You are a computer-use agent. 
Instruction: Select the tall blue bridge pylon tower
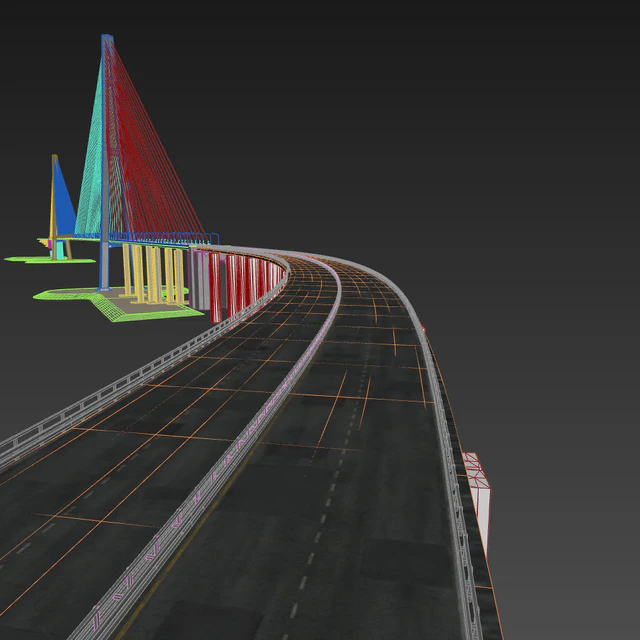[x=105, y=163]
